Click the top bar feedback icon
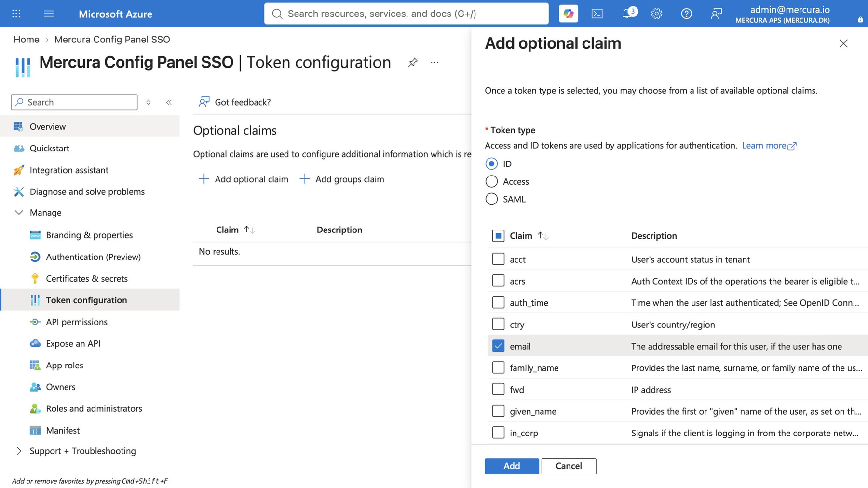868x488 pixels. click(x=716, y=14)
